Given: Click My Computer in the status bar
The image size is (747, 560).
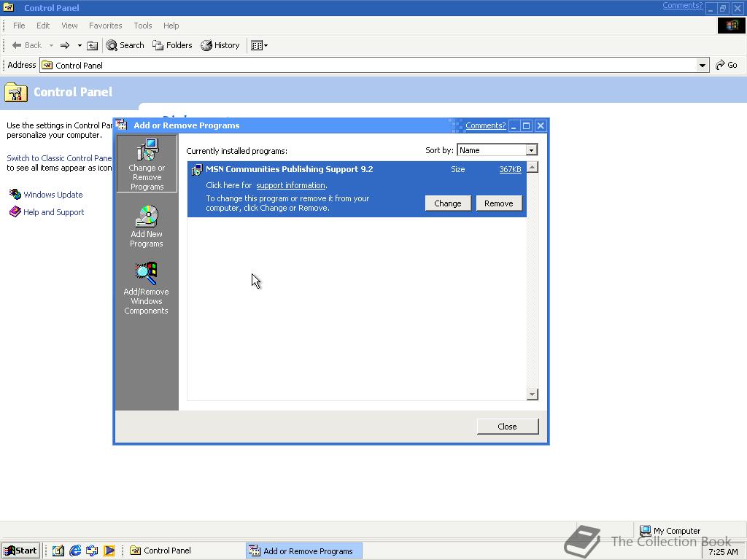Looking at the screenshot, I should (x=670, y=531).
